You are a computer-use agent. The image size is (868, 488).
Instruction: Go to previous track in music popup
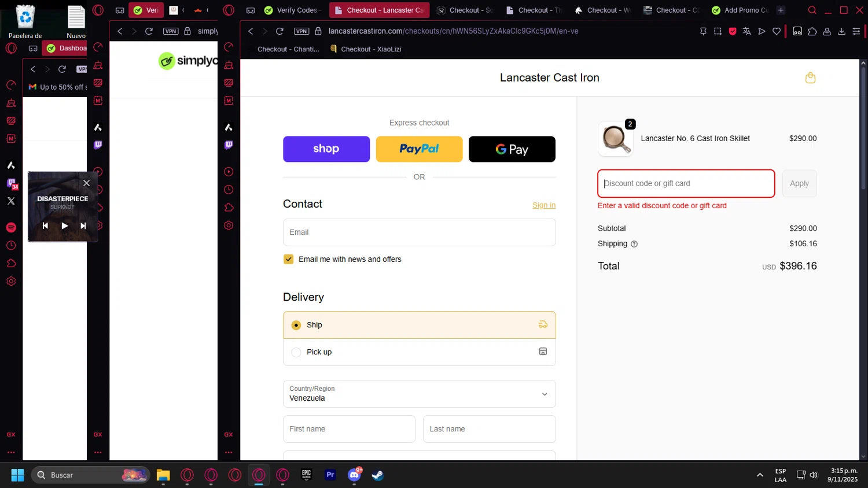45,225
